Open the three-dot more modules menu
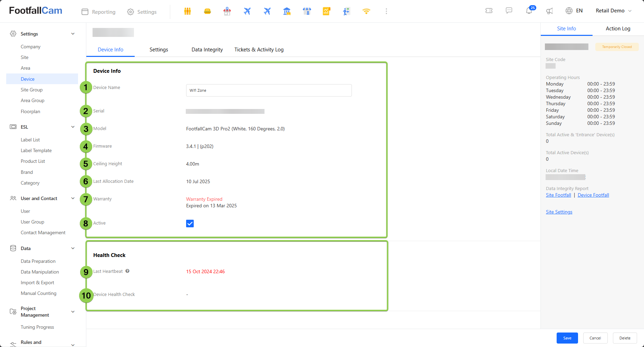This screenshot has width=644, height=347. [386, 11]
